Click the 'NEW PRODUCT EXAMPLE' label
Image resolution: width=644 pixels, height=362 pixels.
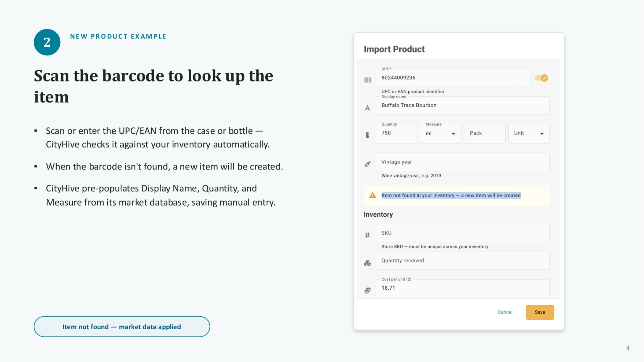118,36
